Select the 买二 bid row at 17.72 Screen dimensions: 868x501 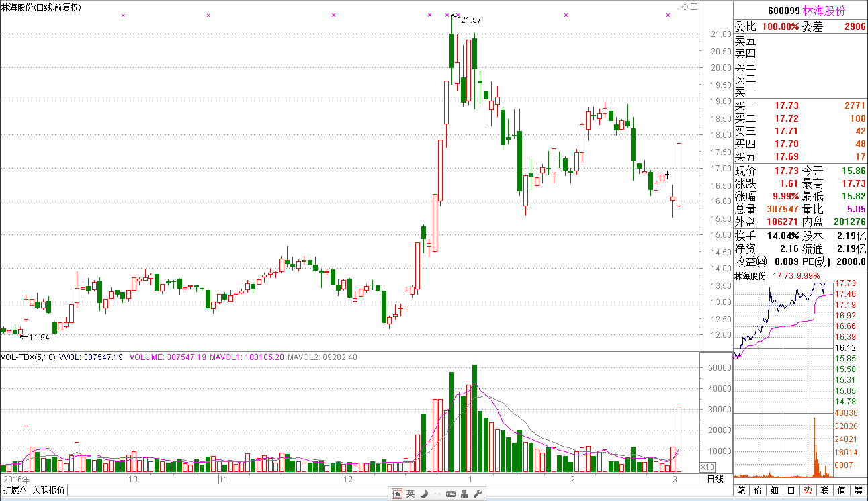800,118
